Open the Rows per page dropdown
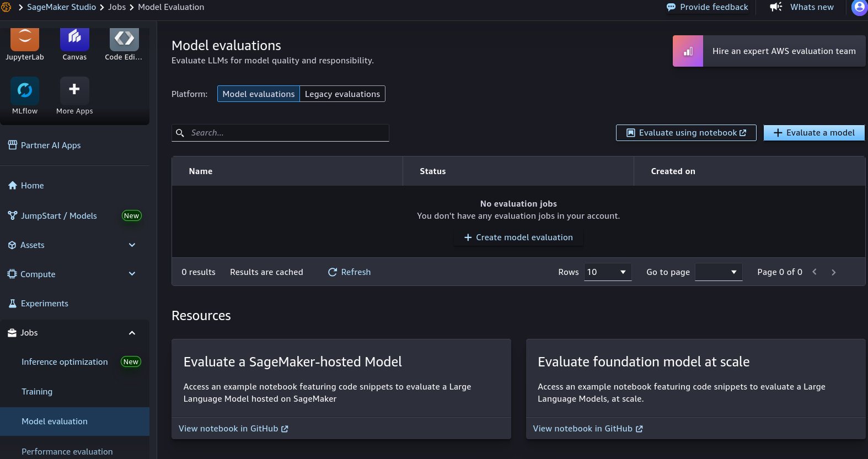Viewport: 868px width, 459px height. point(608,272)
